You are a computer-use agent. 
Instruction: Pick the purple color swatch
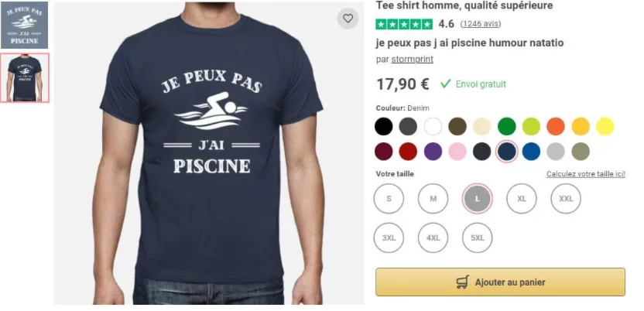tap(433, 152)
